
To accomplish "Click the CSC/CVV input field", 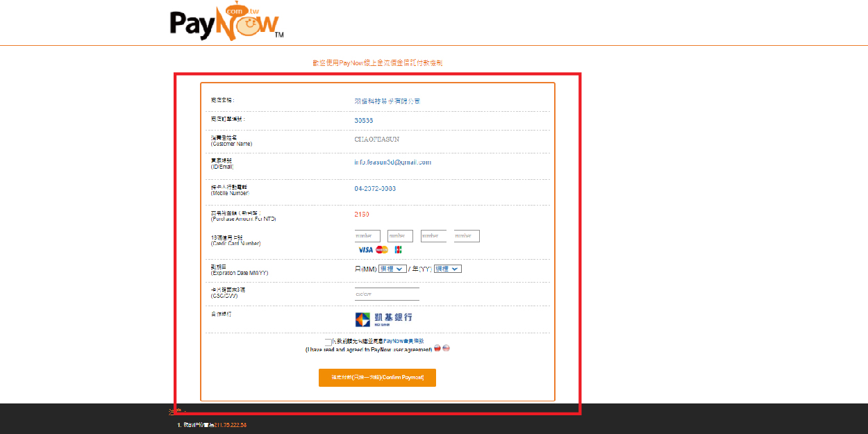I will coord(387,294).
